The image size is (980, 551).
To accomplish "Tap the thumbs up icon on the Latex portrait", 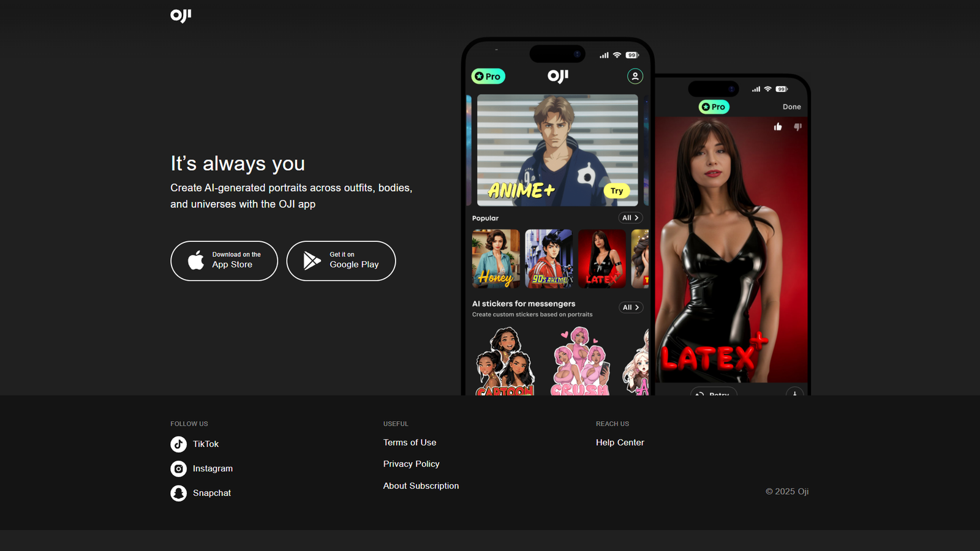I will (778, 127).
